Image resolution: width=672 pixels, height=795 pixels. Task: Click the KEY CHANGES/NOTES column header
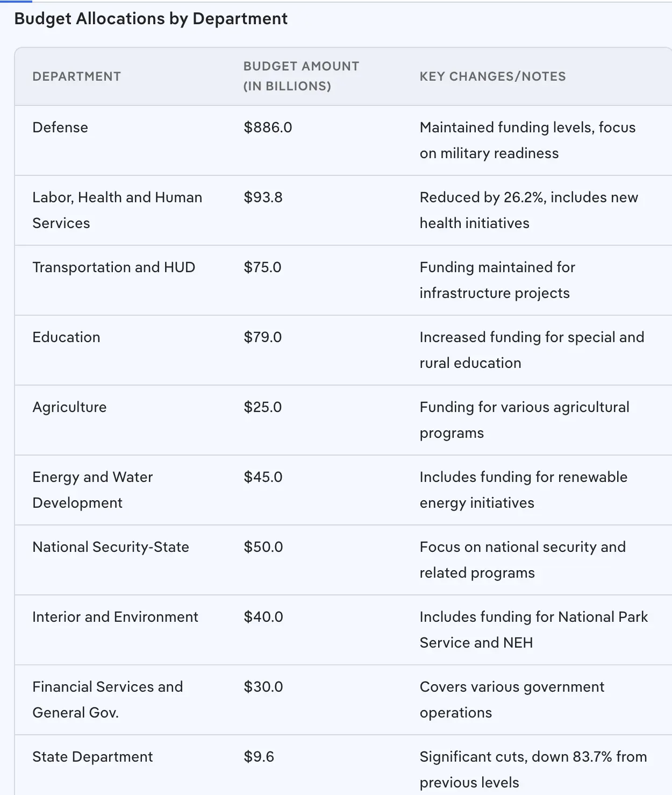click(492, 76)
